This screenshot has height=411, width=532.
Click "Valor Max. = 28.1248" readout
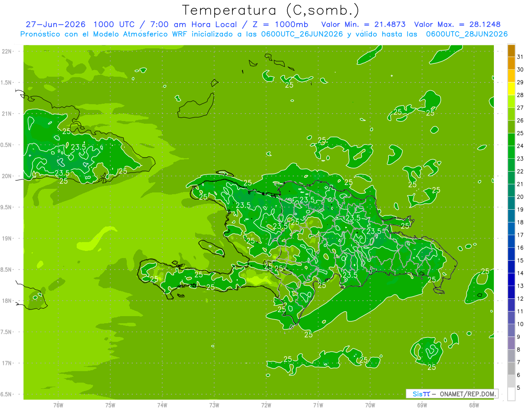458,24
